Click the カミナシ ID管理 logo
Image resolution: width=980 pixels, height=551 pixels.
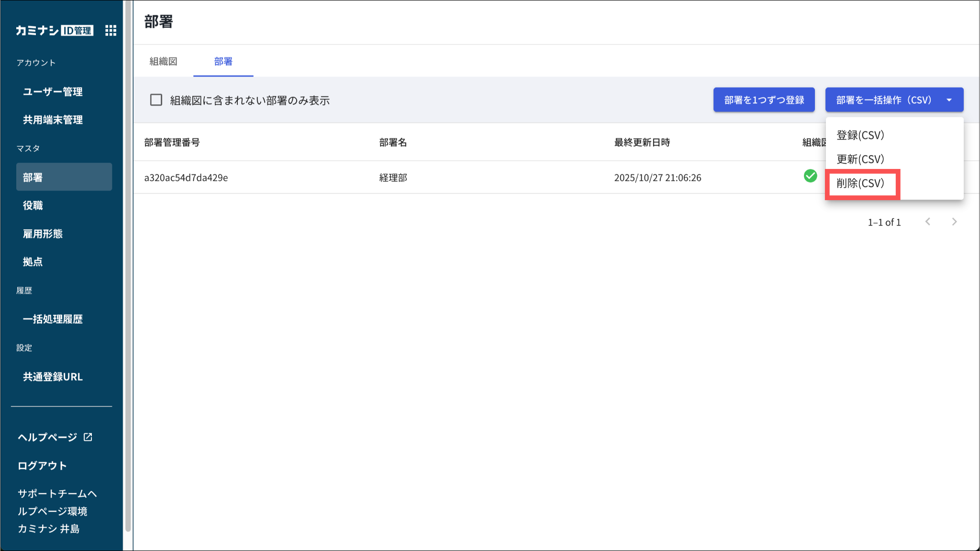54,31
